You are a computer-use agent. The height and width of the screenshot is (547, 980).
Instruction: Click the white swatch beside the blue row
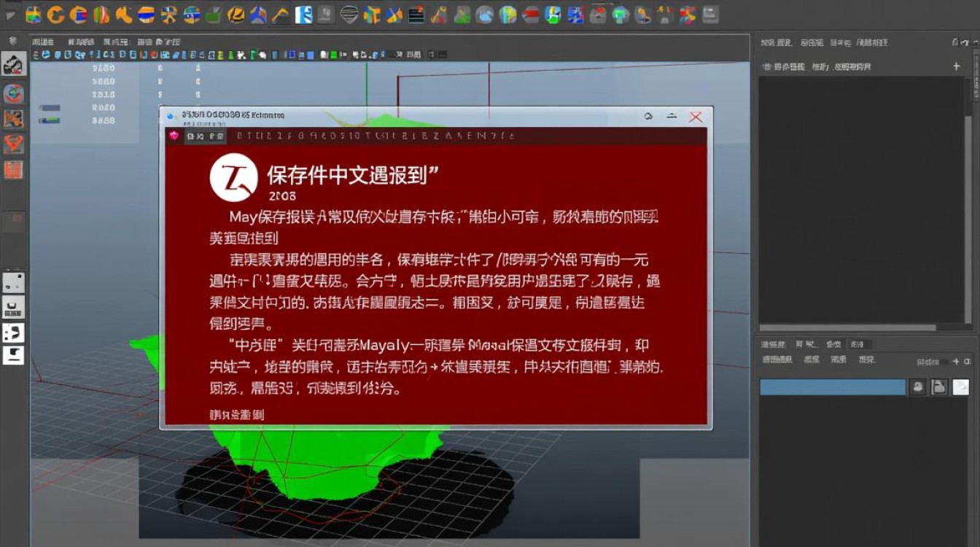[961, 387]
